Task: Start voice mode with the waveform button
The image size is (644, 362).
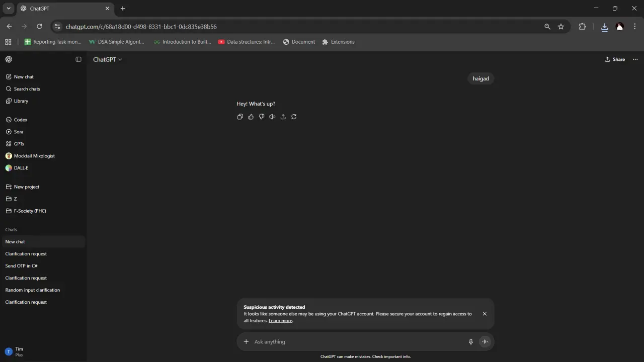Action: (x=485, y=342)
